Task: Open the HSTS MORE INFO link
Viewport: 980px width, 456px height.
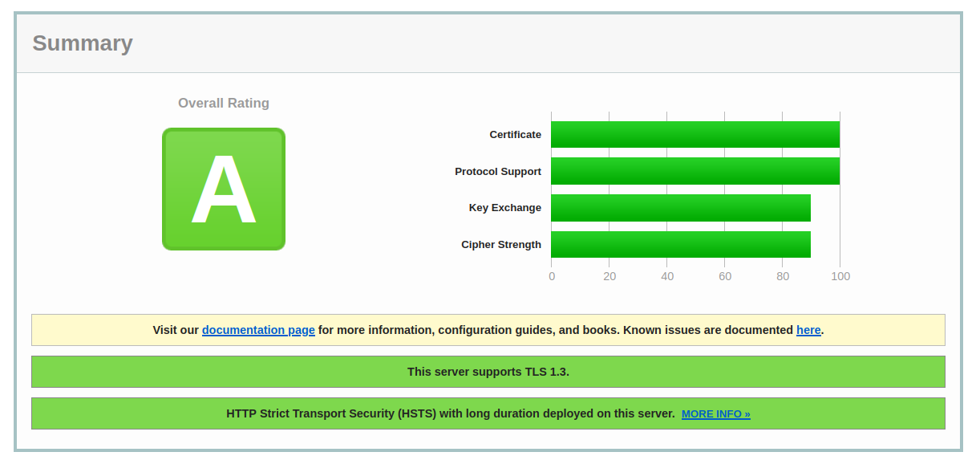Action: 716,414
